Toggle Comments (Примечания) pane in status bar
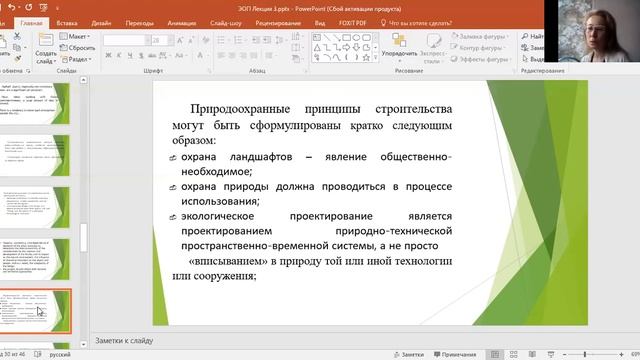This screenshot has height=360, width=640. [x=455, y=354]
